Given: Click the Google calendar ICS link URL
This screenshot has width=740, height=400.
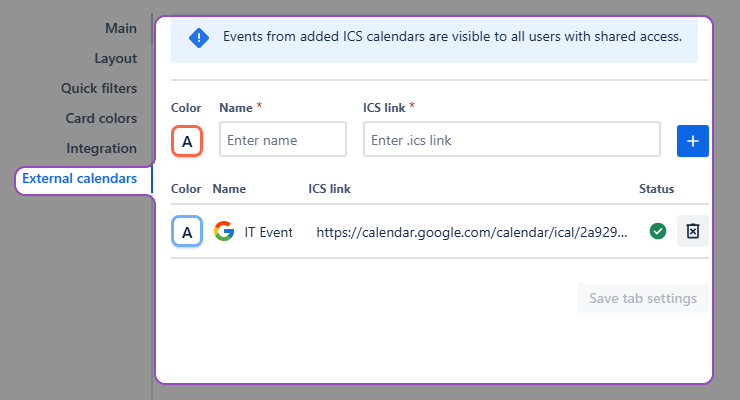Looking at the screenshot, I should tap(472, 232).
